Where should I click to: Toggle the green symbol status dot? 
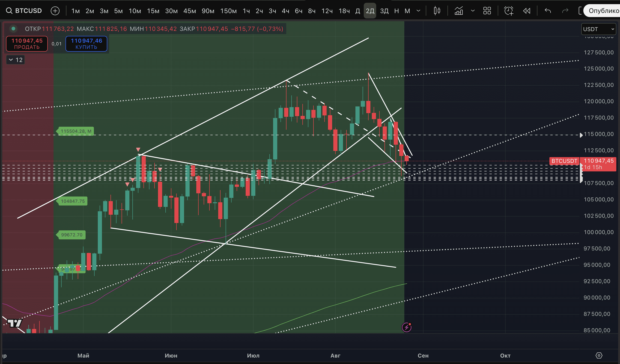[13, 29]
